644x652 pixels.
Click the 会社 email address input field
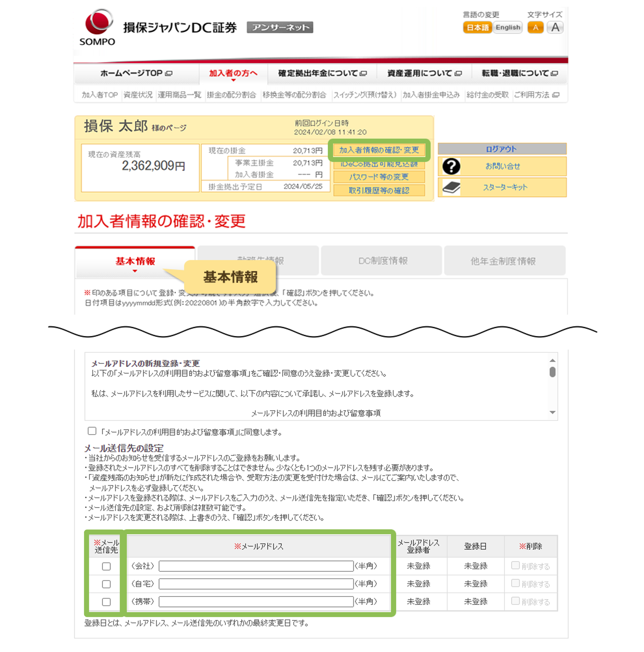(x=256, y=566)
